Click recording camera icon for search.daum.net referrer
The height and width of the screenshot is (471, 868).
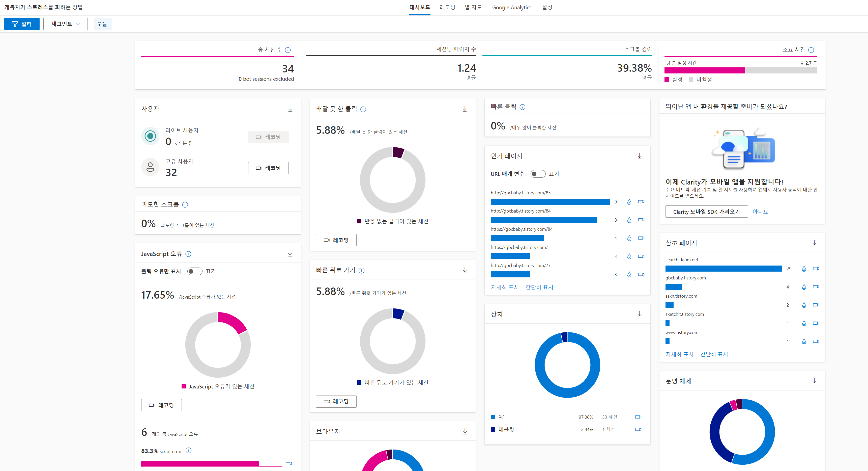click(x=816, y=269)
